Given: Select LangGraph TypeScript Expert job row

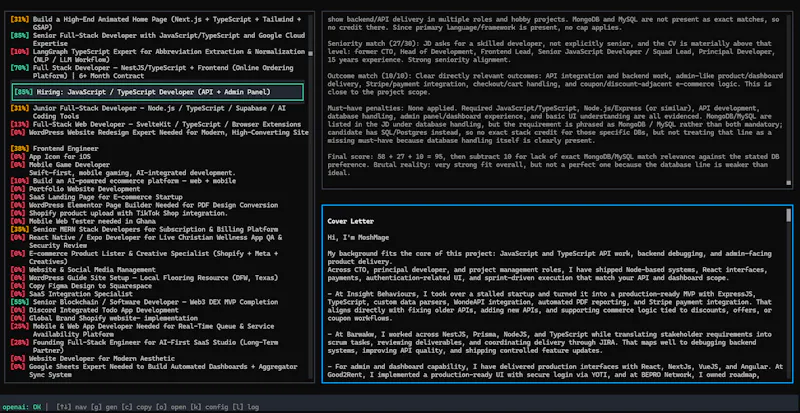Looking at the screenshot, I should pyautogui.click(x=158, y=56).
